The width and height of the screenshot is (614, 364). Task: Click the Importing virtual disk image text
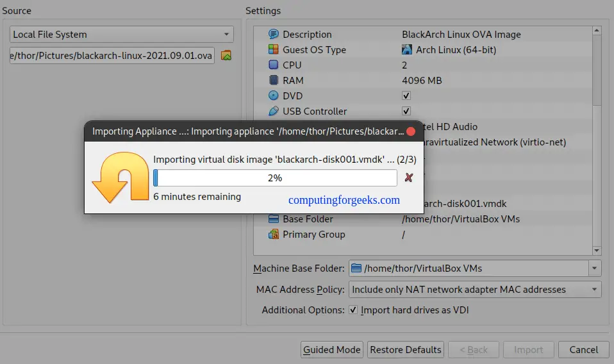[285, 160]
